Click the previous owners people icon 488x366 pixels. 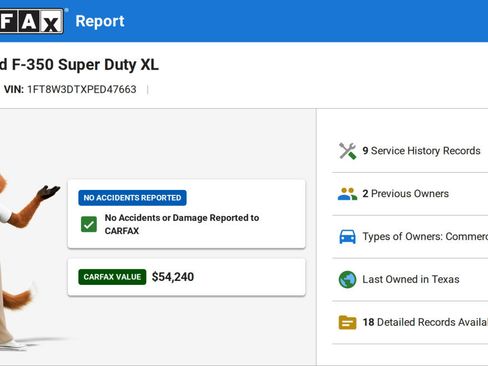click(347, 194)
